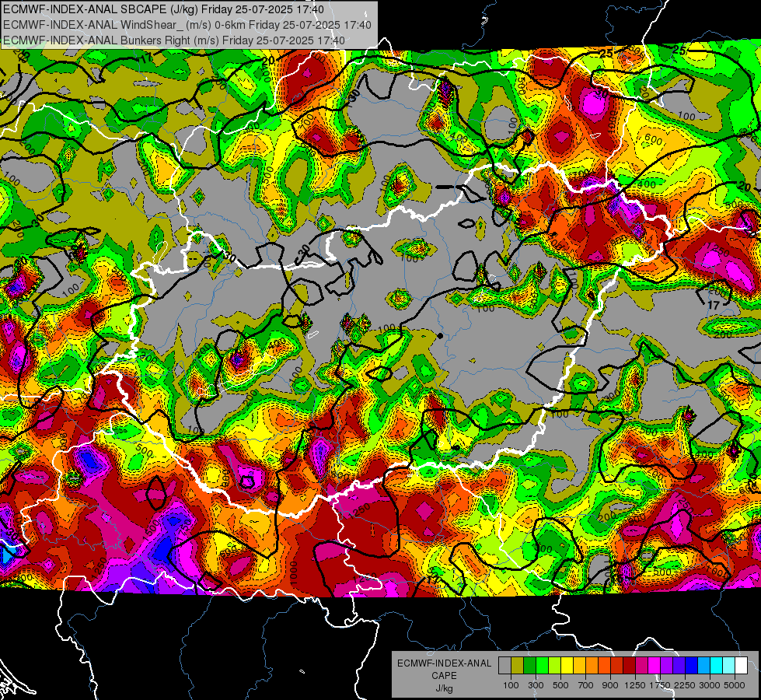761x700 pixels.
Task: Pick the gray swatch in the CAPE legend
Action: (504, 666)
